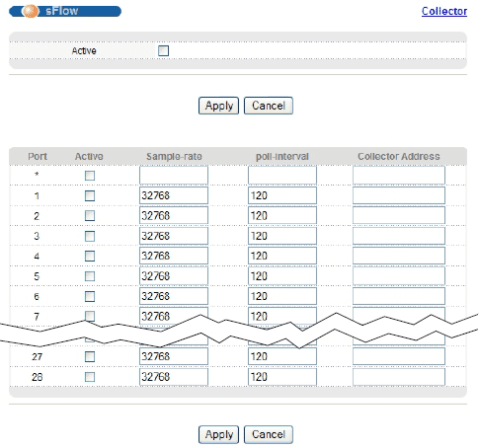Click the upper Cancel button
The image size is (479, 448).
269,106
